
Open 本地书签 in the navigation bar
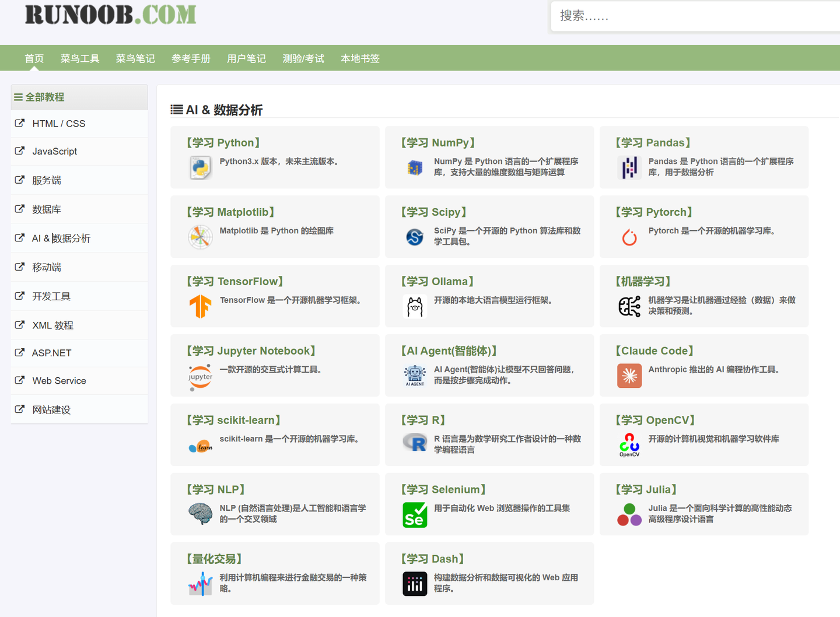coord(360,58)
